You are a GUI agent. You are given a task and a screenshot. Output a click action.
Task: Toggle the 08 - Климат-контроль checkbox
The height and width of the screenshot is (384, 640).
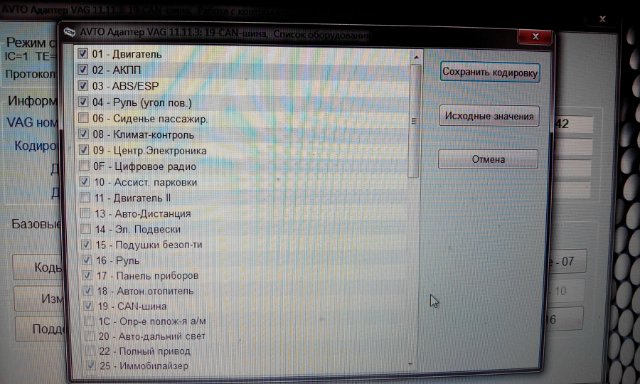(84, 134)
